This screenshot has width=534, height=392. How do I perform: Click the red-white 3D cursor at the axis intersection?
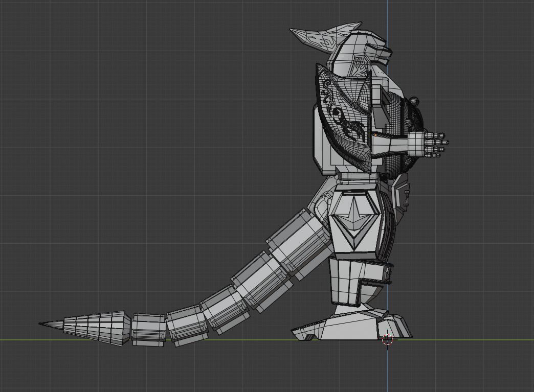387,339
